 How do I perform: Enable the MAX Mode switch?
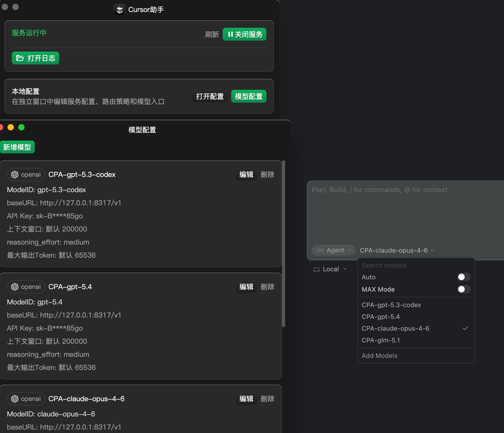(x=464, y=289)
